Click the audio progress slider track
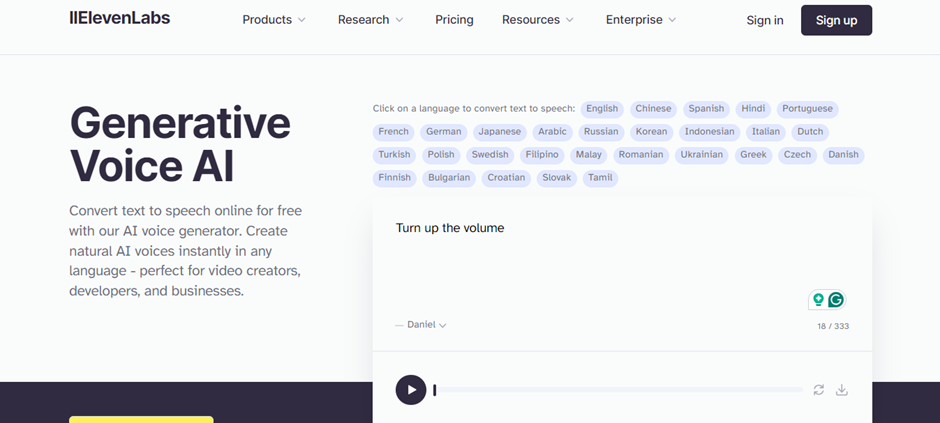Viewport: 940px width, 423px height. (617, 390)
